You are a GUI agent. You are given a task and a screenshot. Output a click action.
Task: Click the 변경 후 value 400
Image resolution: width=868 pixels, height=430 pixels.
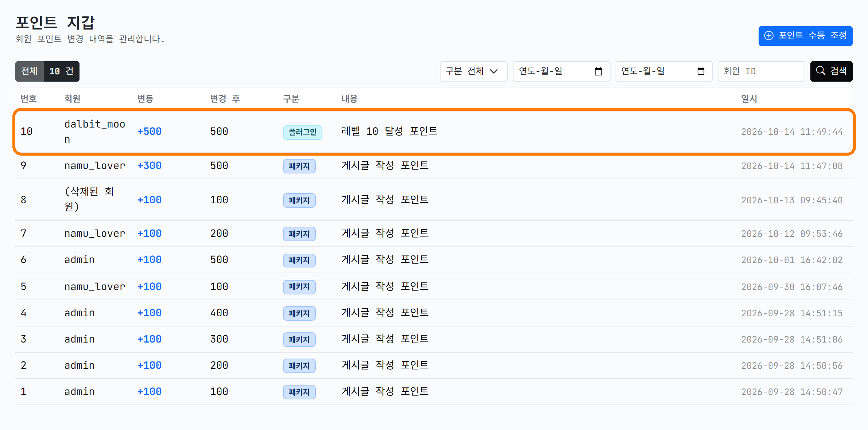tap(219, 313)
